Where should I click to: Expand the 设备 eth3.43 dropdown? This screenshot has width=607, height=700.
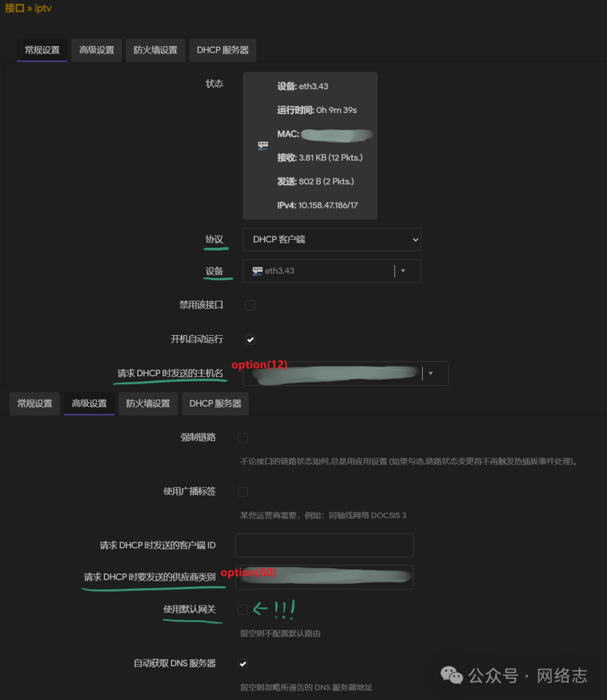coord(403,271)
